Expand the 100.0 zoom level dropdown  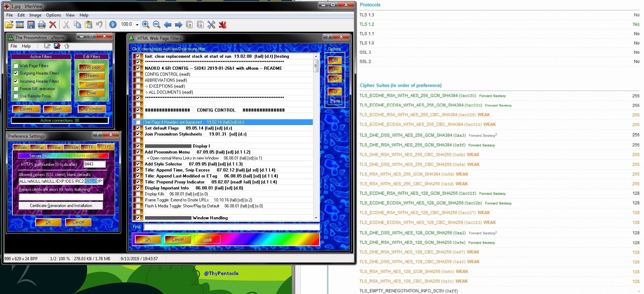tap(137, 25)
